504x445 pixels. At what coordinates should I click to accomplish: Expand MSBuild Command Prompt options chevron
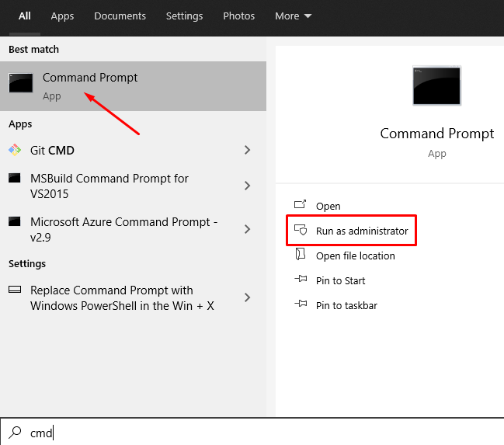[248, 186]
